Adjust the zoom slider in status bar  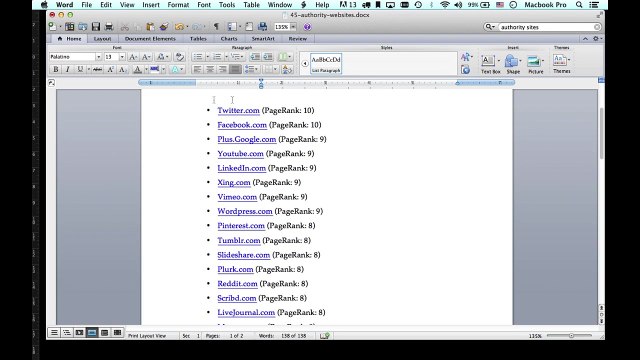point(571,336)
